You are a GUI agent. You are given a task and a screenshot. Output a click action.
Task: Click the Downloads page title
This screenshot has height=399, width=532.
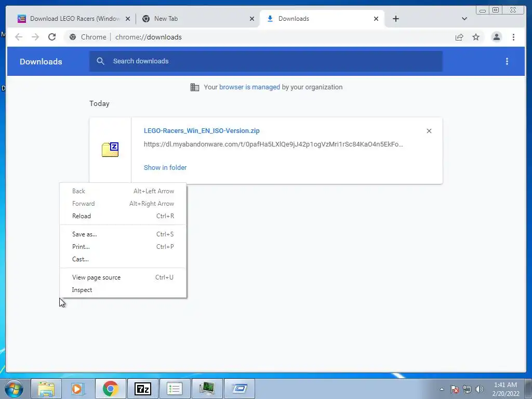[41, 61]
